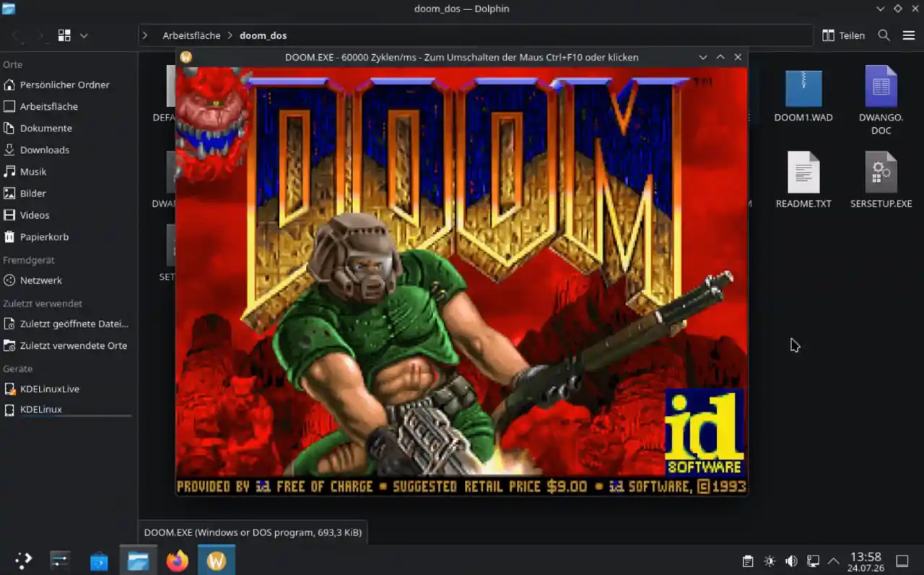Switch to the DOSBox taskbar entry
The height and width of the screenshot is (575, 924).
coord(217,561)
